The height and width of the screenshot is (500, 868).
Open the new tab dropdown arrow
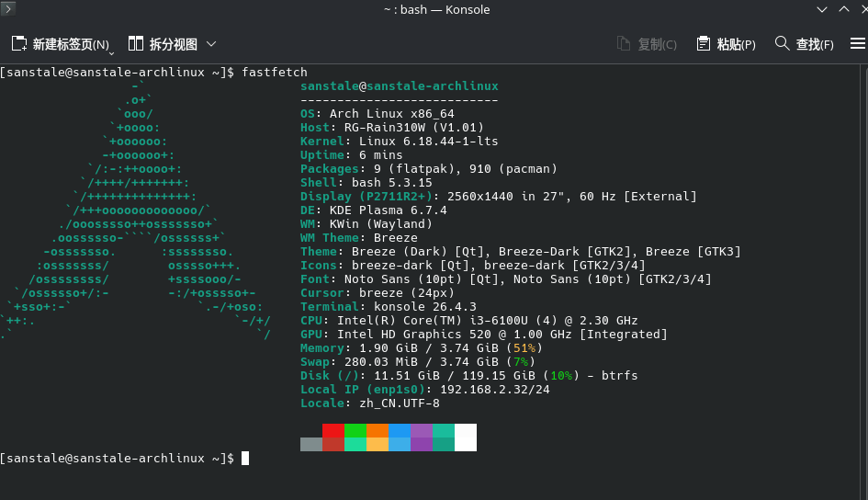click(111, 53)
